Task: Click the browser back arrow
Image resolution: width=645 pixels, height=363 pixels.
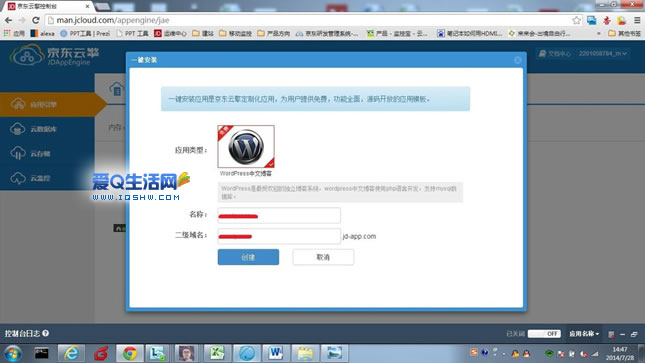Action: [9, 20]
